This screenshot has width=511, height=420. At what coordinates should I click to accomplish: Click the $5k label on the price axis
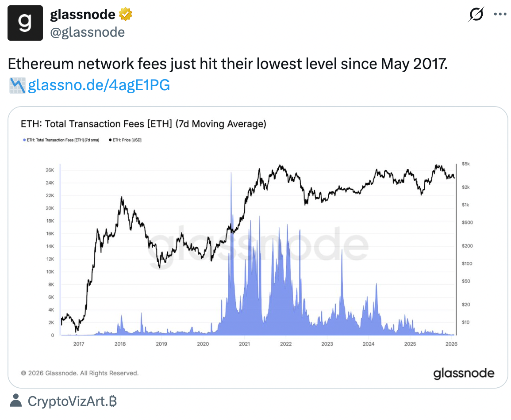pos(465,164)
